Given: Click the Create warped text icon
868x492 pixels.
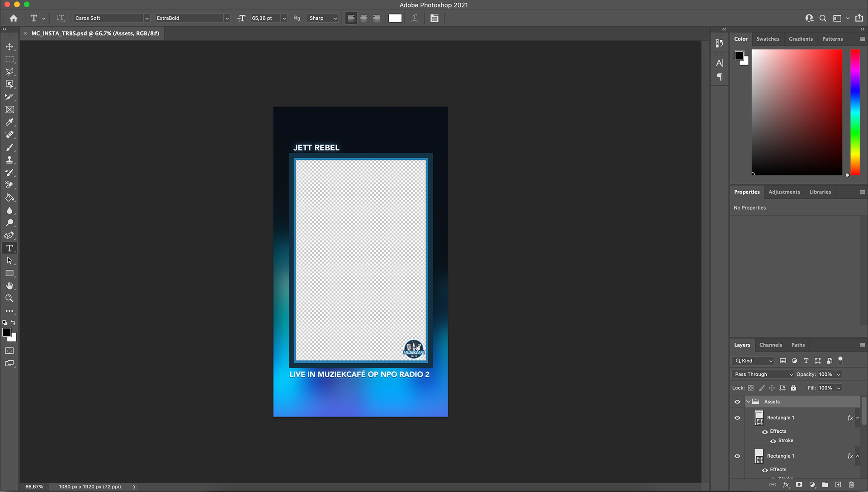Looking at the screenshot, I should pos(415,18).
